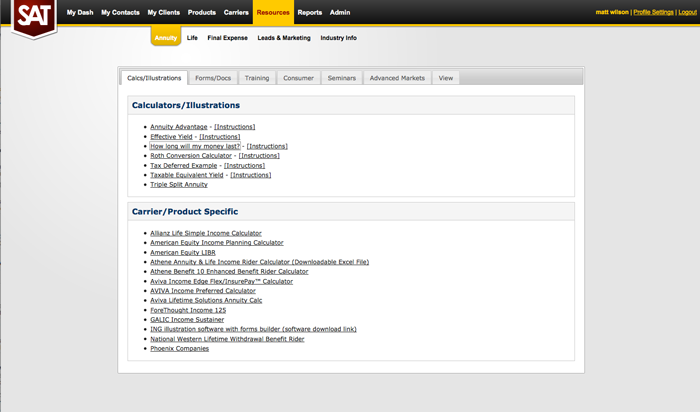
Task: Open Leads & Marketing resources
Action: coord(283,38)
